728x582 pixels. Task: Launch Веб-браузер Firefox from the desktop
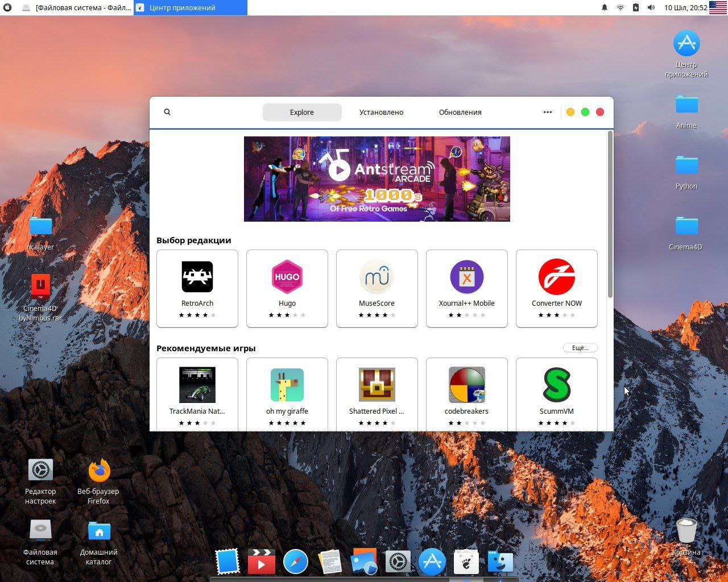pyautogui.click(x=98, y=481)
